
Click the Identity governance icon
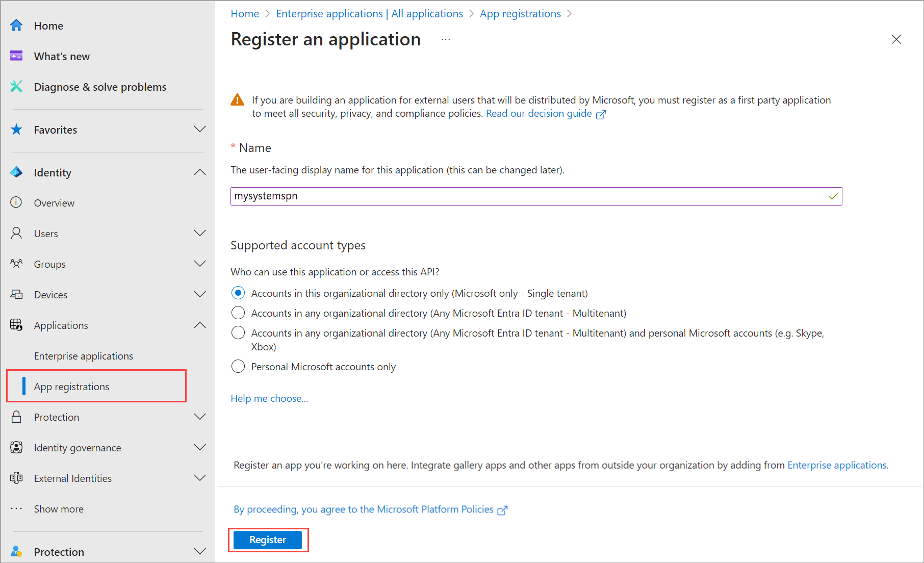[16, 448]
